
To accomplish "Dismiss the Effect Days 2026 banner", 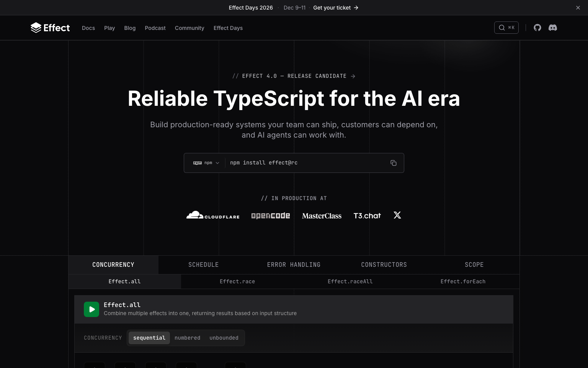I will click(x=578, y=8).
